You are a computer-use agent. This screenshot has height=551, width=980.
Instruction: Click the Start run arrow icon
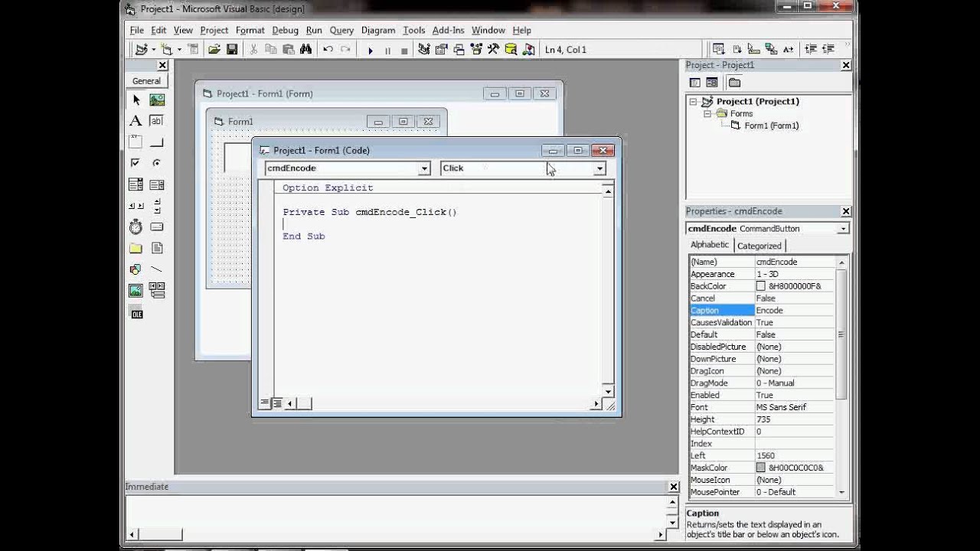370,51
